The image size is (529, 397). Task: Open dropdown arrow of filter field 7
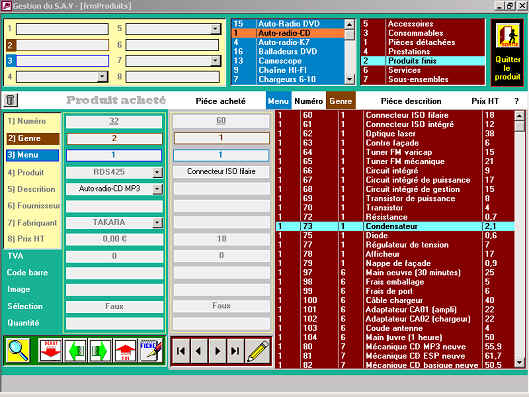click(216, 61)
